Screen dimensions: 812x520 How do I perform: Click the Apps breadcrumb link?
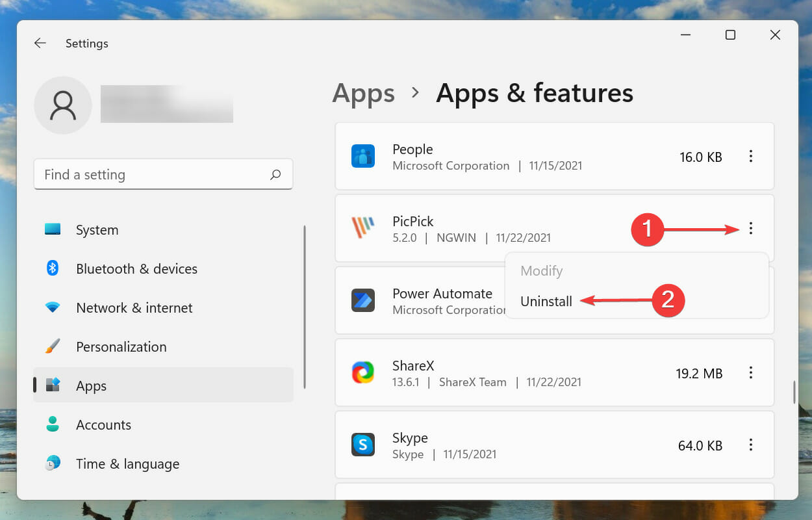coord(363,93)
